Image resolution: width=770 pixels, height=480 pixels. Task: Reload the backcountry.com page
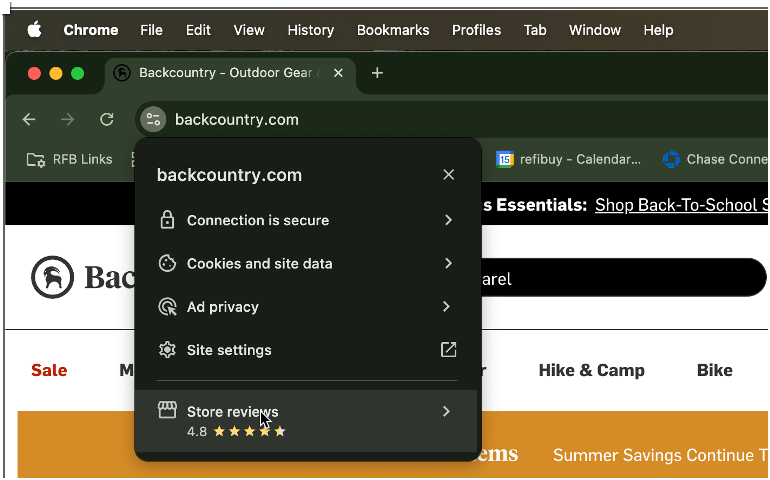click(107, 119)
